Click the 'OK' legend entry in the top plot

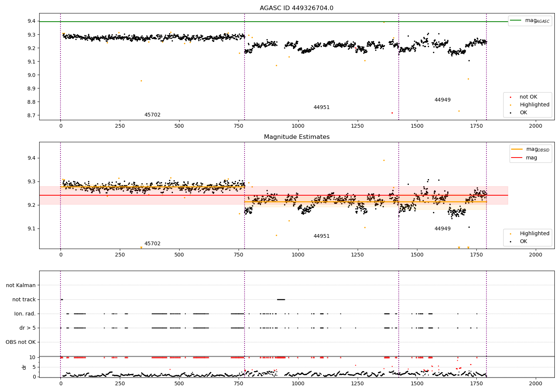point(523,113)
